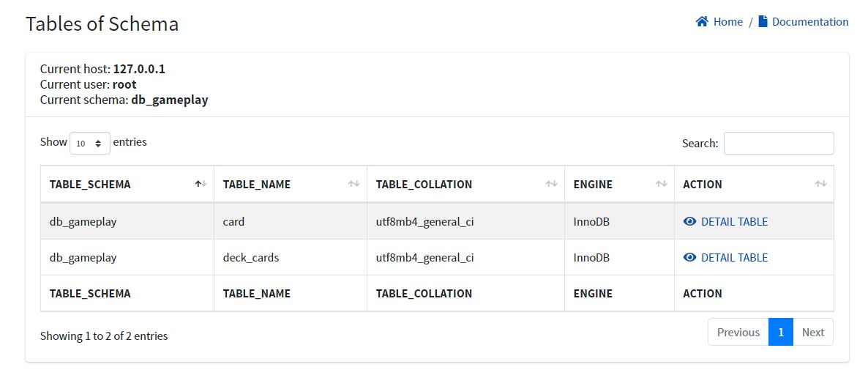
Task: Select the card table name cell
Action: (234, 221)
